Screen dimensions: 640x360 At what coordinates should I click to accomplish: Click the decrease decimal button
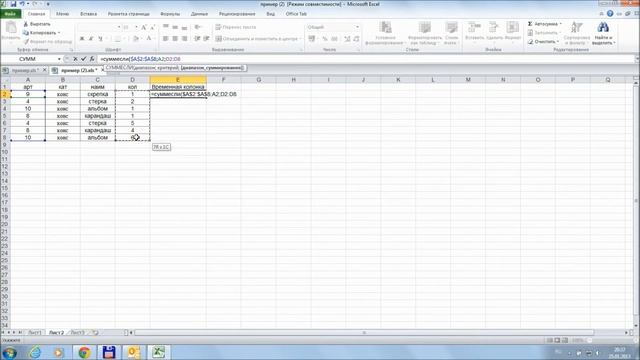(356, 39)
